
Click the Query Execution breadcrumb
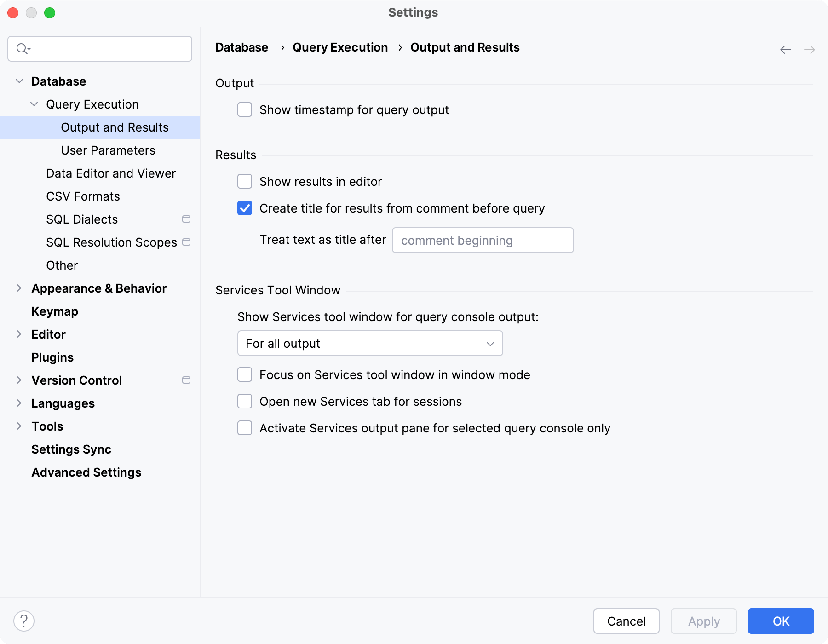click(340, 47)
